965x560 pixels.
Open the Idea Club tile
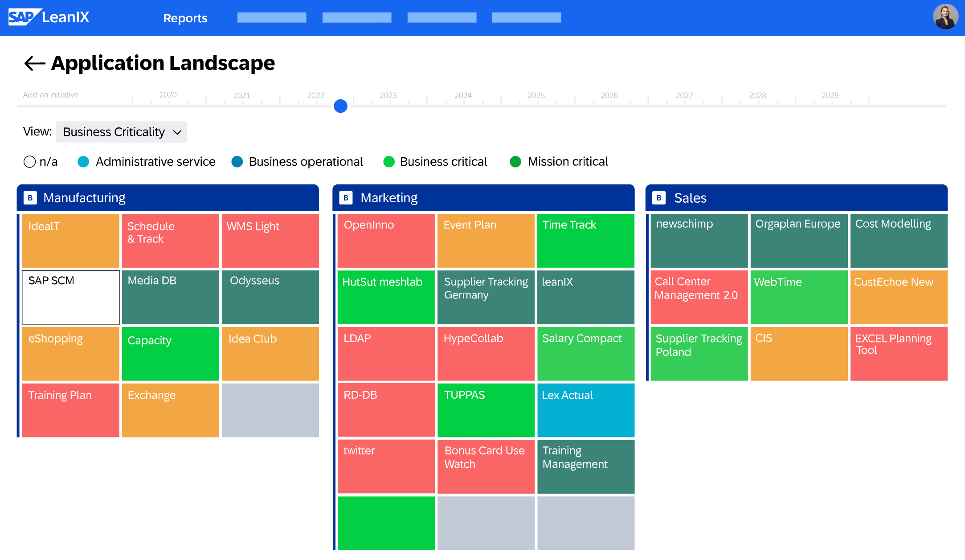(x=270, y=354)
